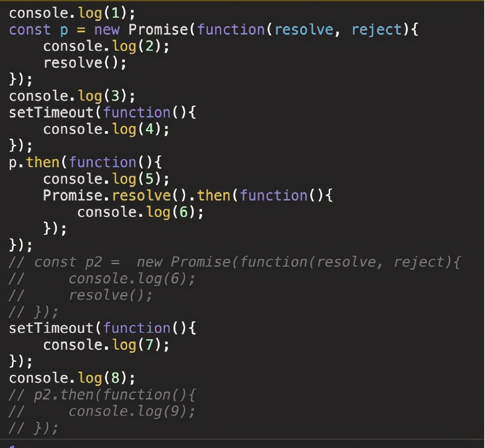This screenshot has width=485, height=448.
Task: Click the line console.log(5);
Action: [x=106, y=179]
